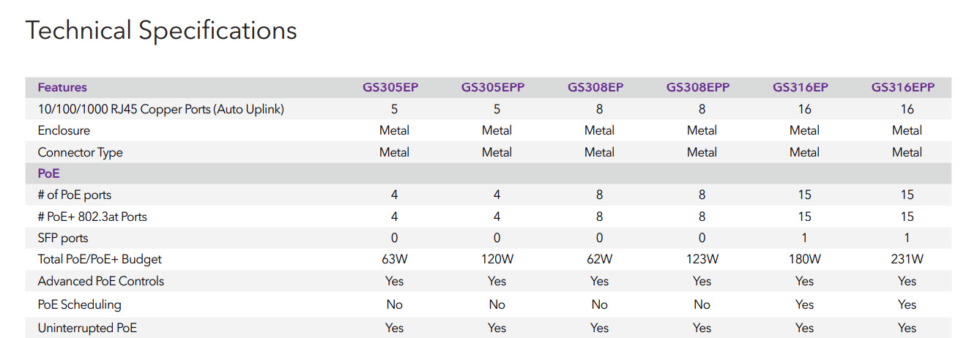The width and height of the screenshot is (980, 338).
Task: Click the RJ45 Copper Ports row label
Action: (x=160, y=109)
